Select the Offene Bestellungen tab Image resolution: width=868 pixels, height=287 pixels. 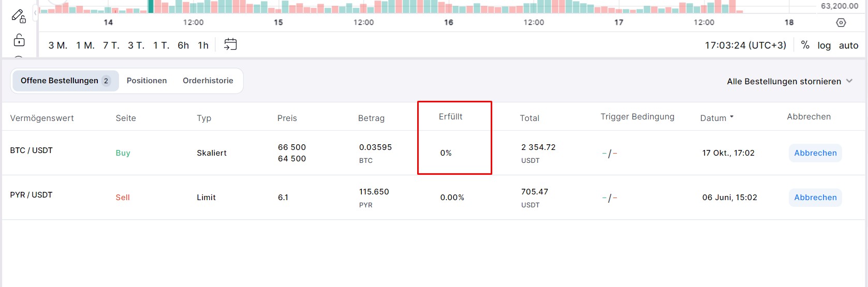pyautogui.click(x=65, y=81)
